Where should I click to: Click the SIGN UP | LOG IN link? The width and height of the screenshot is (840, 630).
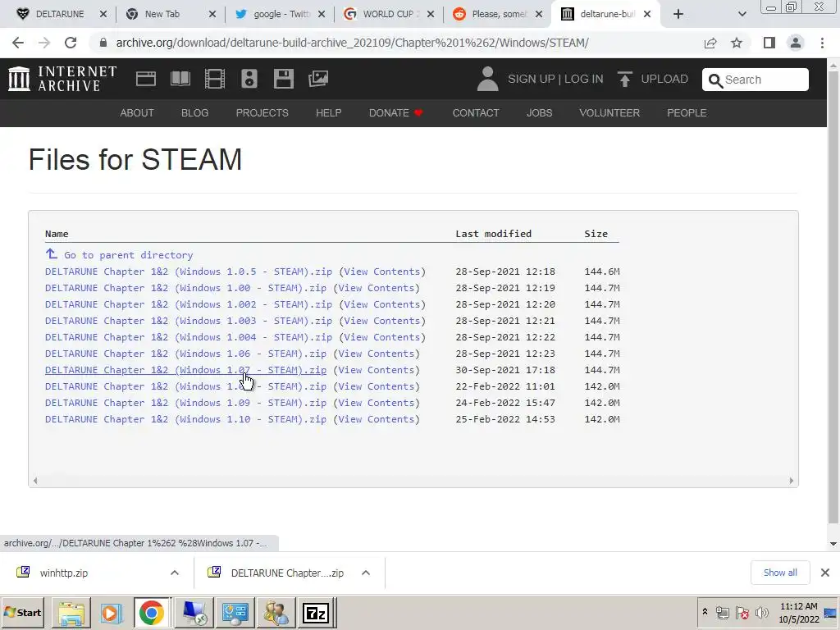[555, 79]
